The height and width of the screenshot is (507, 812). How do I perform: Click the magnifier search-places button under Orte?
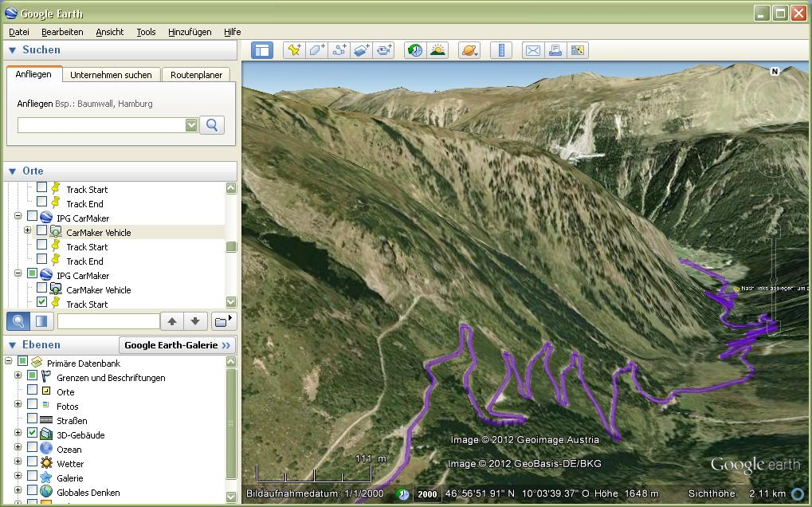[18, 321]
